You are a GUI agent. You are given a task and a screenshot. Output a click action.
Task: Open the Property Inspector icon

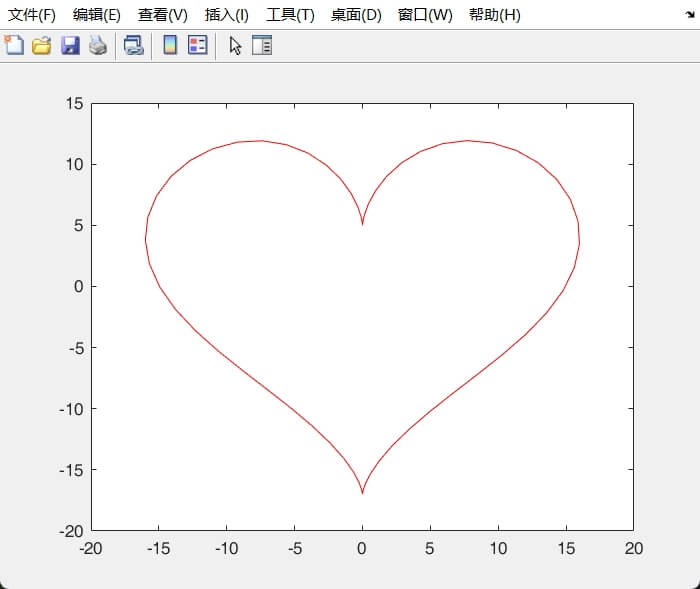coord(262,45)
